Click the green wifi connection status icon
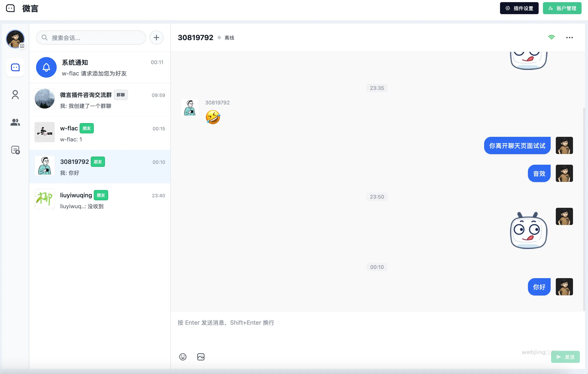588x374 pixels. (x=551, y=38)
